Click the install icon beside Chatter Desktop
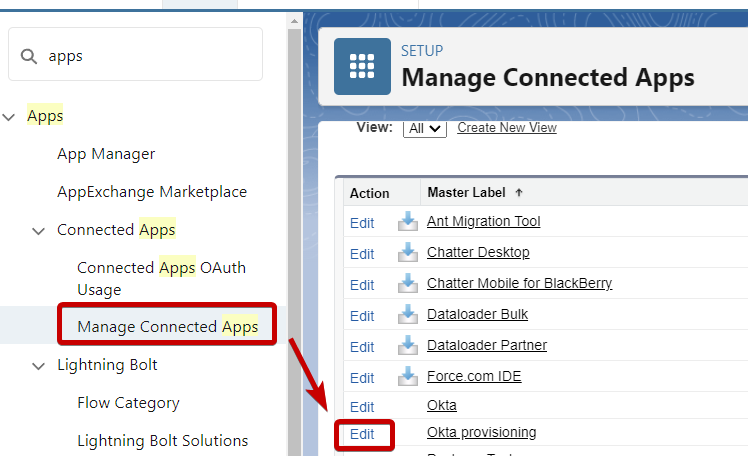This screenshot has height=456, width=748. pos(408,252)
